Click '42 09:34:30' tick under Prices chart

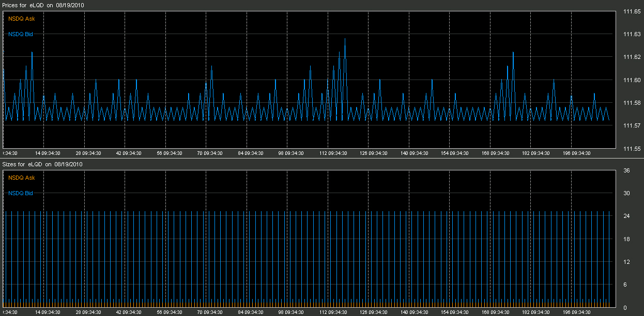129,153
